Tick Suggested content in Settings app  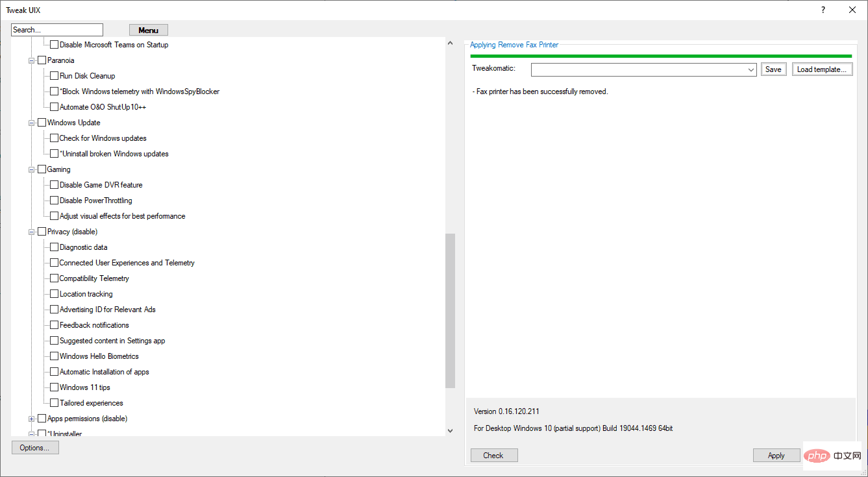tap(55, 341)
